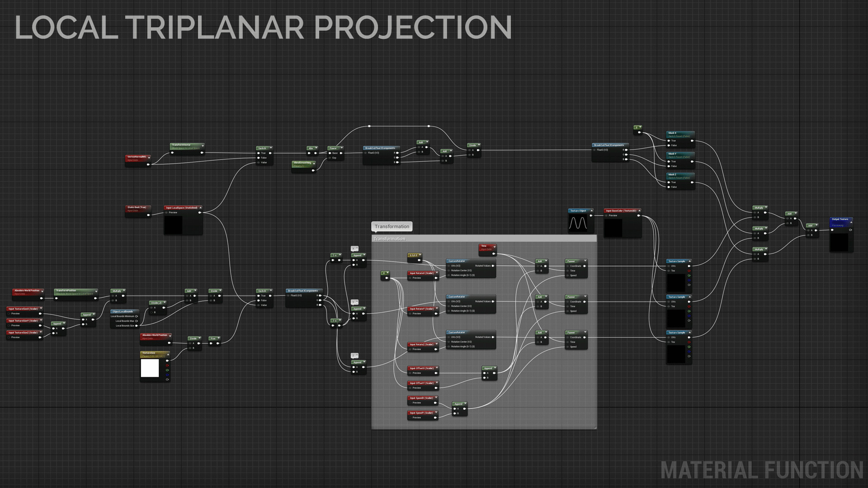
Task: Click the Local Bounds Size pin on ObjectLocalBounds
Action: pos(137,326)
